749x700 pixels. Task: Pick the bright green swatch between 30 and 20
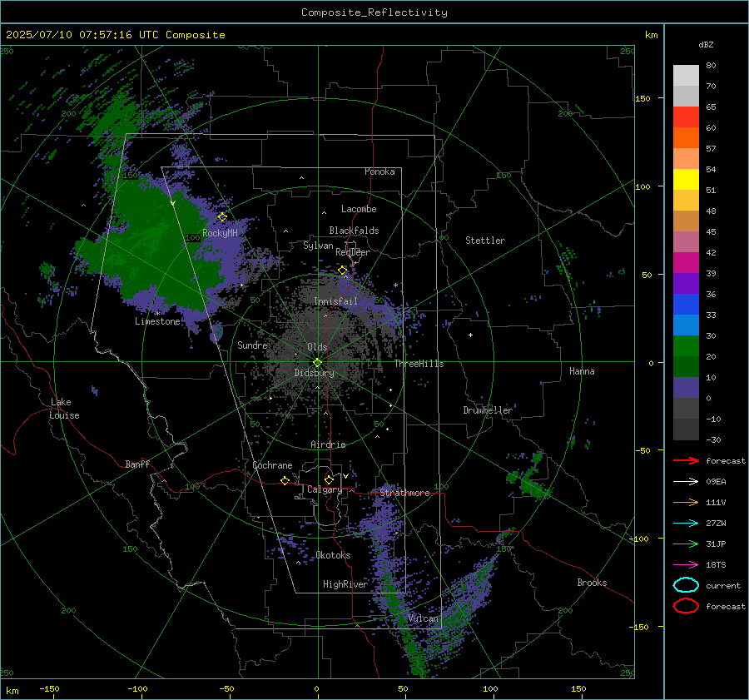686,346
